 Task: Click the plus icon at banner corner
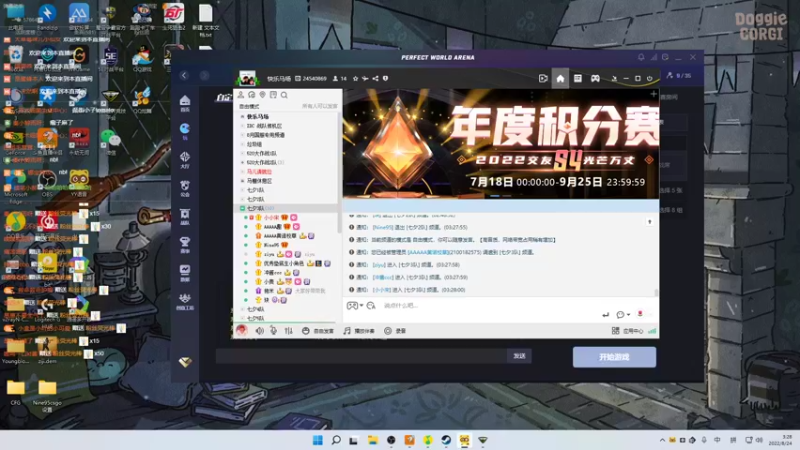pyautogui.click(x=653, y=94)
